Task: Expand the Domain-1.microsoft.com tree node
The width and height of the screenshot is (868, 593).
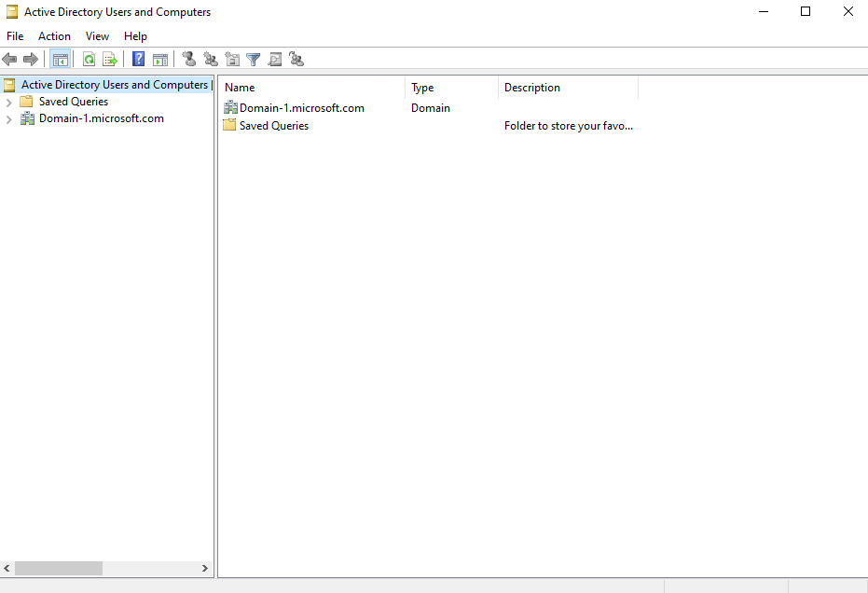Action: pos(10,118)
